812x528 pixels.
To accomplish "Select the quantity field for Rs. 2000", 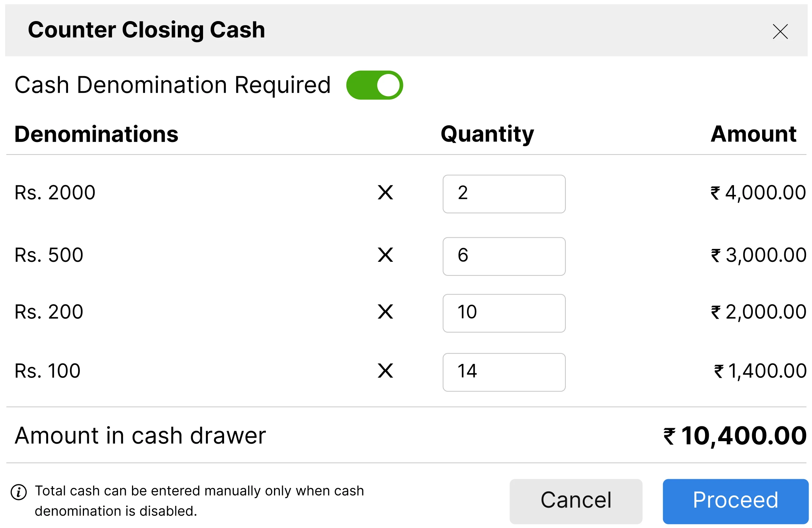I will [x=504, y=194].
